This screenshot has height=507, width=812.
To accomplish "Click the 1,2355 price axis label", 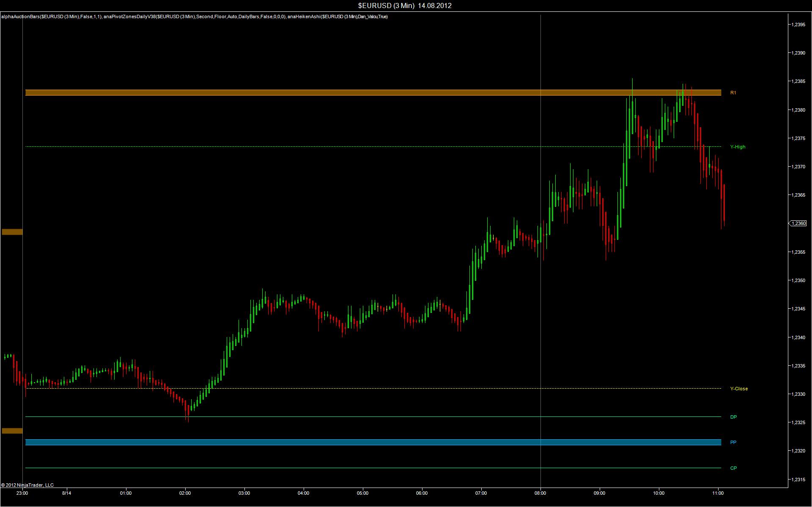I will coord(798,252).
